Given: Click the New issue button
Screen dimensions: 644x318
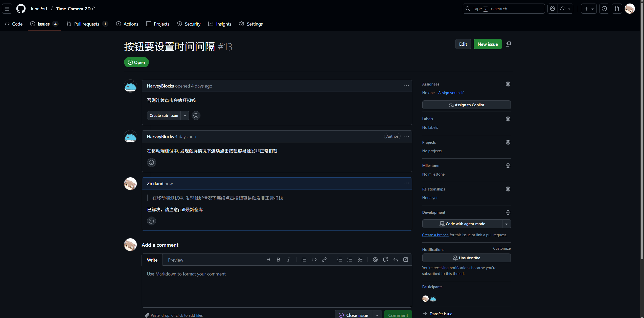Looking at the screenshot, I should (x=488, y=44).
